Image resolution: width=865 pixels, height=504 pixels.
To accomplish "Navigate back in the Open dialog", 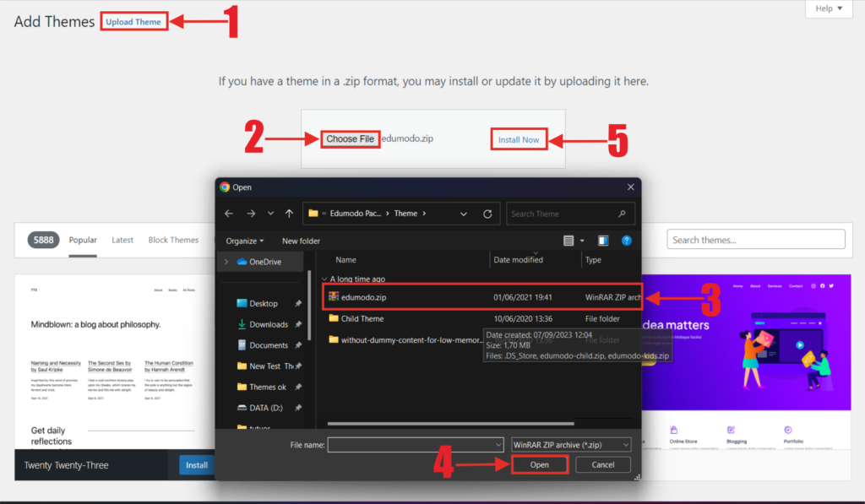I will point(229,214).
